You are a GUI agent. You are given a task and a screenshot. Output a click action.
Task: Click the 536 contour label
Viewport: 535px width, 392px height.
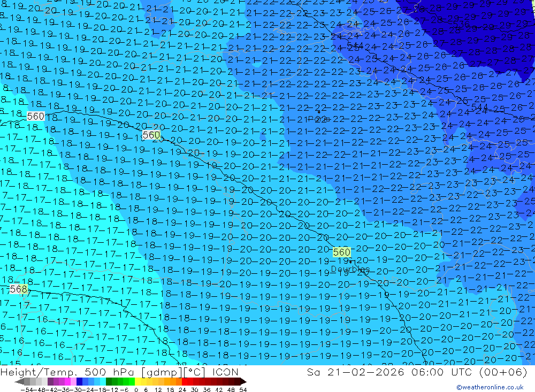pos(462,25)
